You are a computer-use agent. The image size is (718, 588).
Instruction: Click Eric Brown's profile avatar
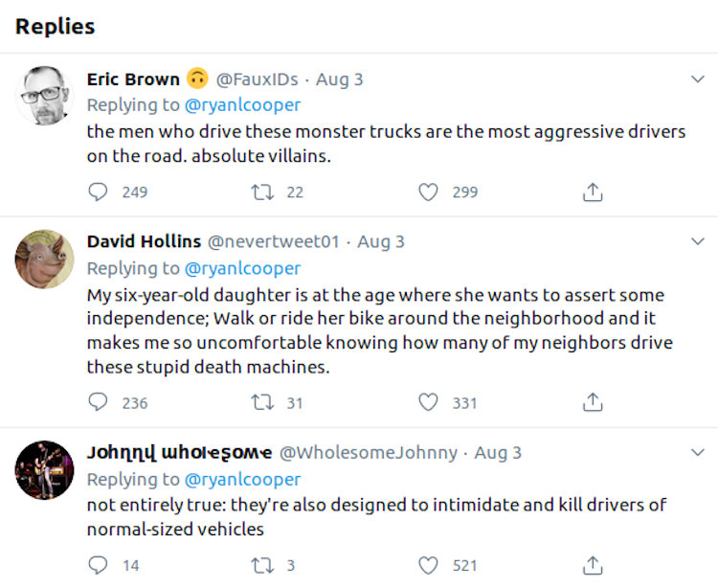[44, 96]
